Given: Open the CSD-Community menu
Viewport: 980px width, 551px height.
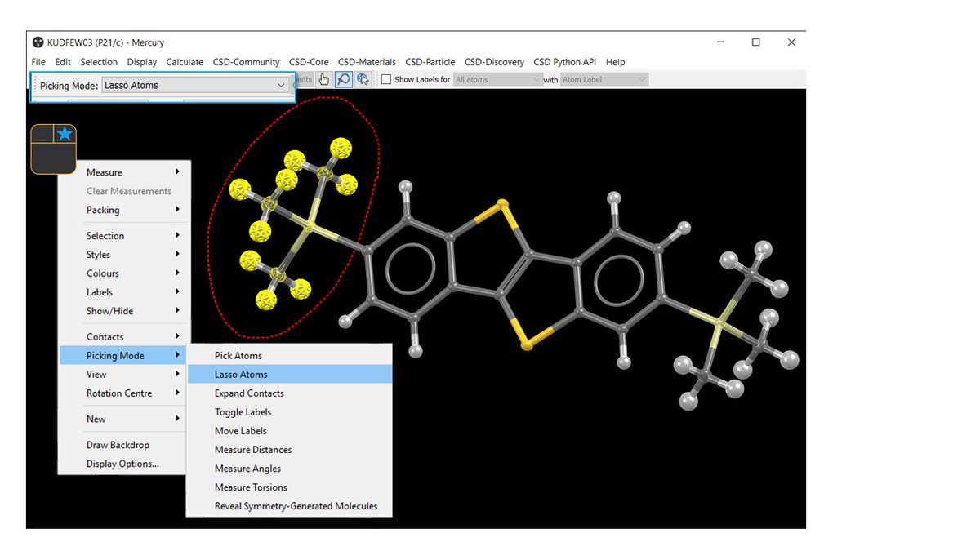Looking at the screenshot, I should (x=247, y=62).
